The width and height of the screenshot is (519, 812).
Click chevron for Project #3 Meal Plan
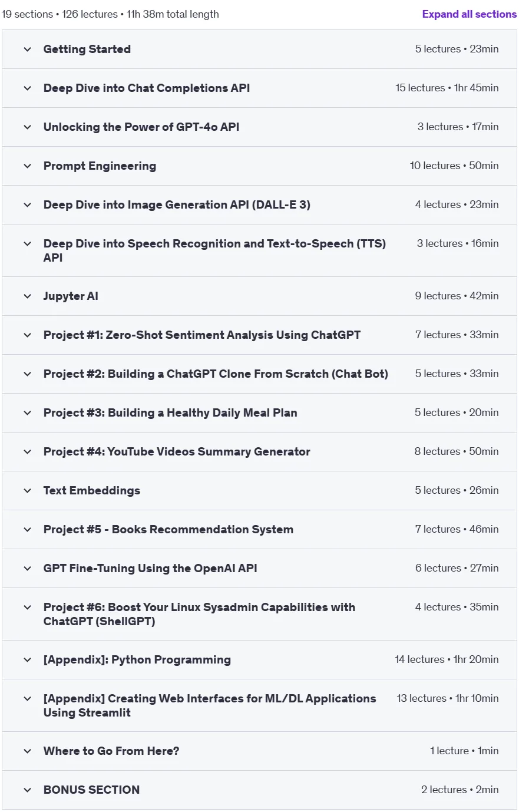27,413
